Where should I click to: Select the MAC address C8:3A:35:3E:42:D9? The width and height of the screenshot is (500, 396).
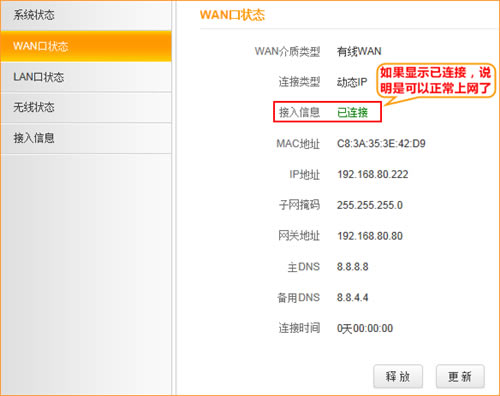[x=381, y=144]
